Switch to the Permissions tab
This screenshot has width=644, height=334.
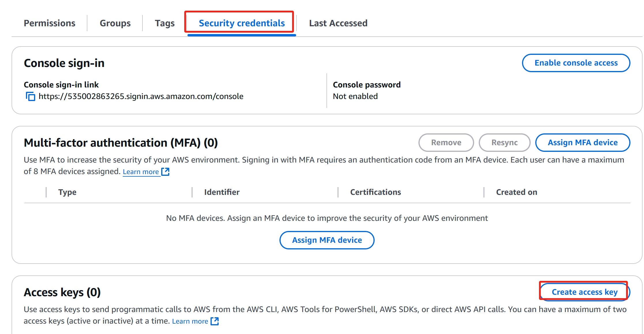[49, 23]
